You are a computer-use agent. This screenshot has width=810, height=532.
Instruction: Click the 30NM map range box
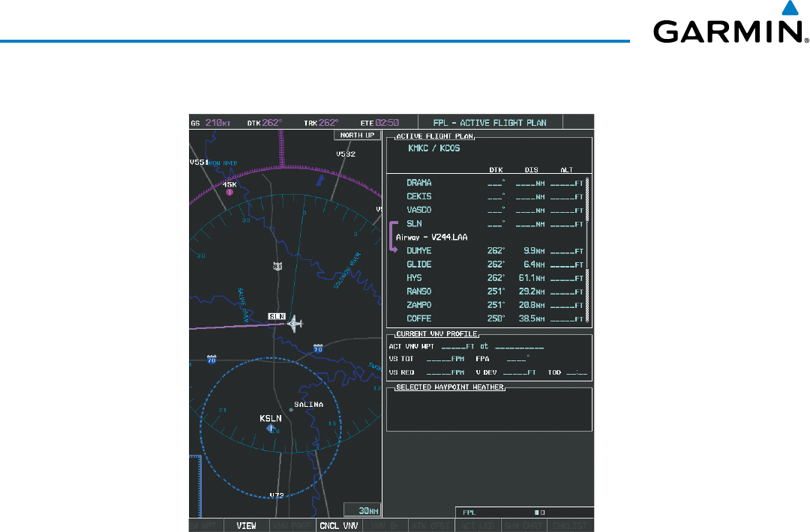pyautogui.click(x=363, y=510)
